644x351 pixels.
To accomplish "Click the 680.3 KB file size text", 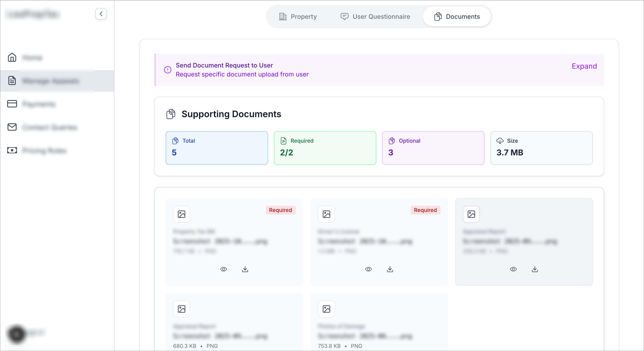I will [184, 346].
